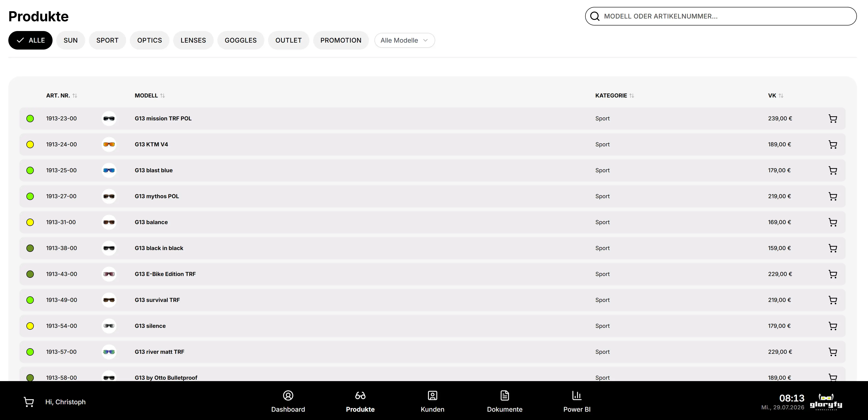Open thumbnail of G13 blast blue

tap(109, 171)
